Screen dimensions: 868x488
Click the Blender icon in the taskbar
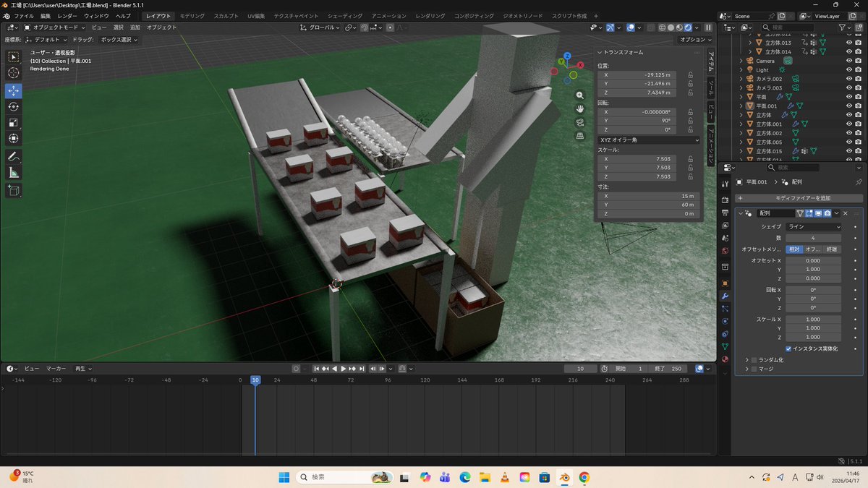coord(565,477)
